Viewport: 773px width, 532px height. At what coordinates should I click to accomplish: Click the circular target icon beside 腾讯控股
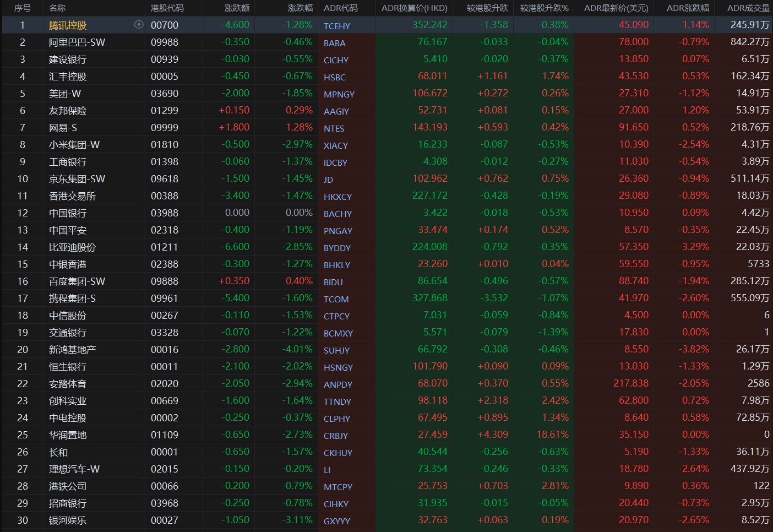point(139,25)
